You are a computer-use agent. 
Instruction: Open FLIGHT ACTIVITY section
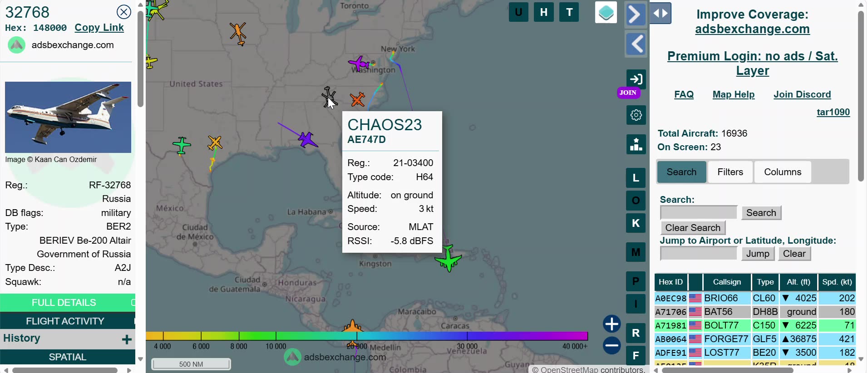pyautogui.click(x=68, y=321)
